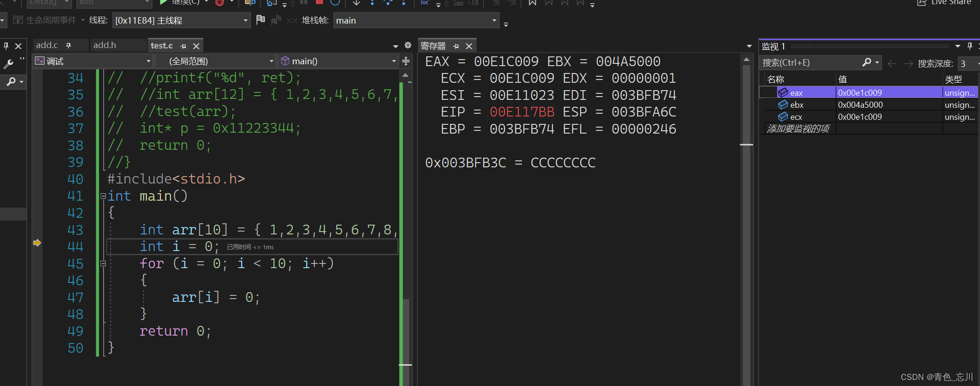Click the 类型 column header in Watch
The image size is (980, 386).
pos(961,80)
